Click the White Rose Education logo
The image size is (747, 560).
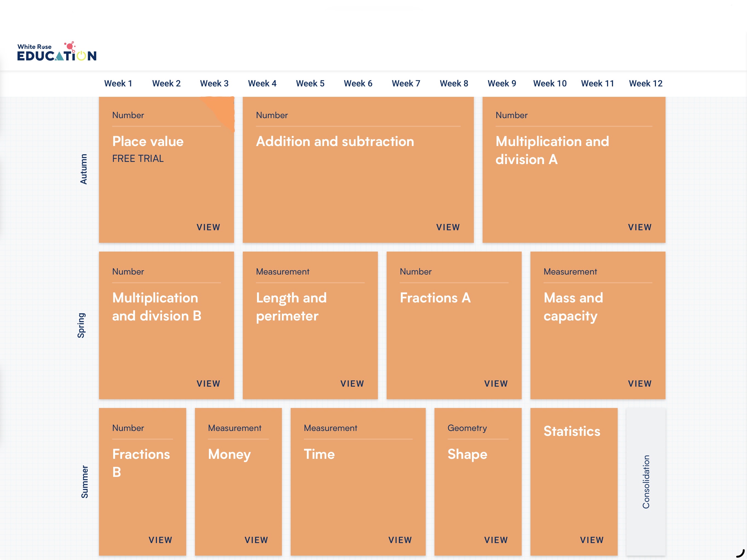pos(57,51)
